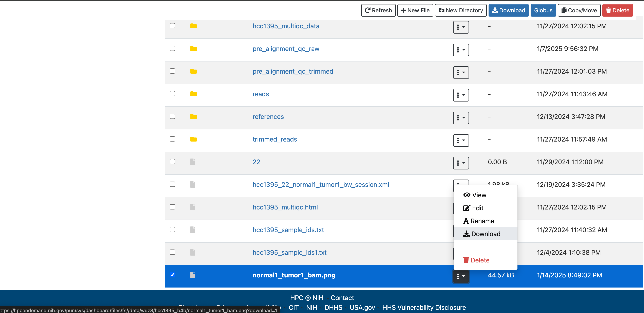The width and height of the screenshot is (644, 313).
Task: Click the folder icon next to references
Action: coord(193,116)
